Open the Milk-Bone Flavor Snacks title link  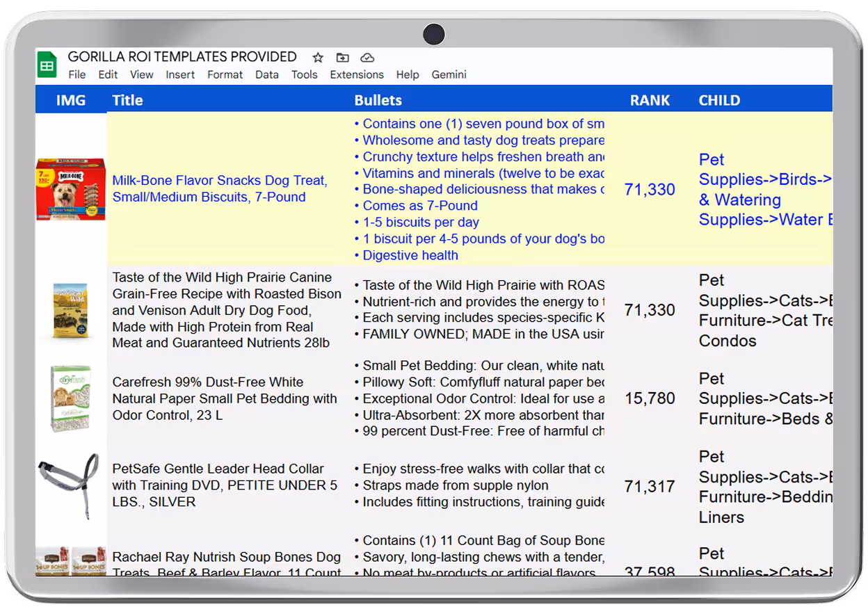[x=220, y=188]
